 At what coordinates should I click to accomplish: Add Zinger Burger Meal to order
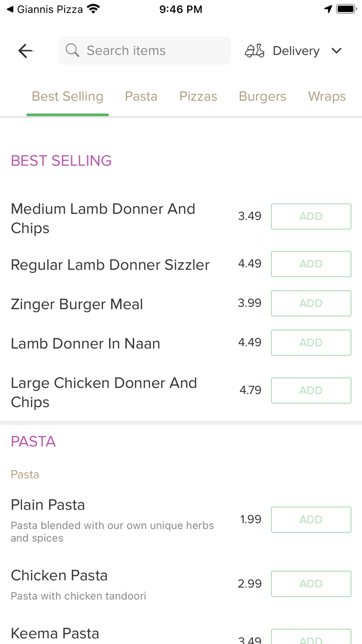(x=311, y=303)
